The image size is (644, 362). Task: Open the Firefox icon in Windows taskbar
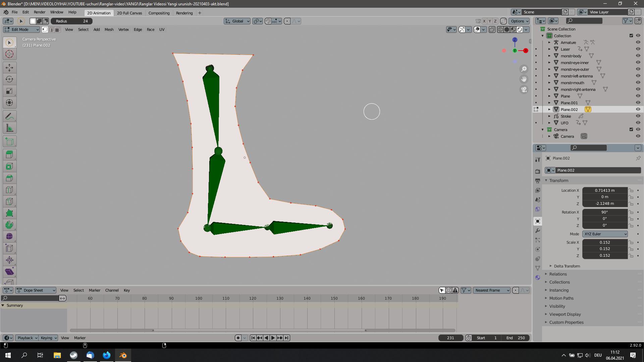(x=107, y=355)
